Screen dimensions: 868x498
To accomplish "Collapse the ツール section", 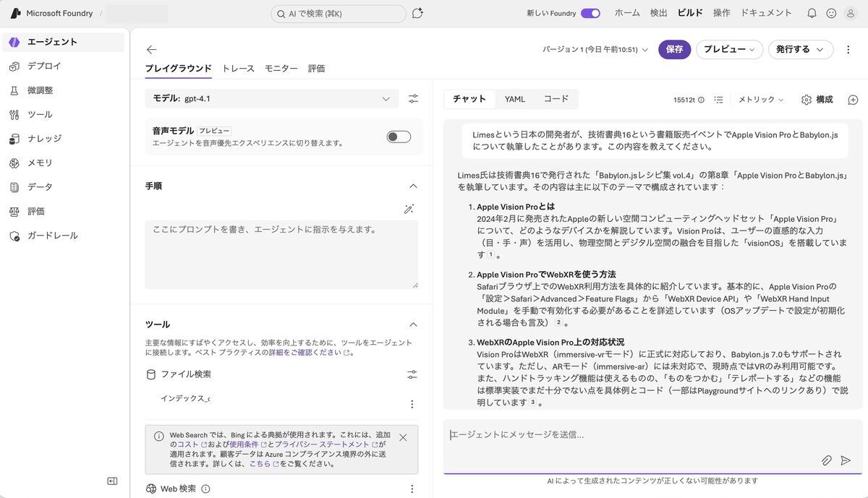I will [x=413, y=325].
